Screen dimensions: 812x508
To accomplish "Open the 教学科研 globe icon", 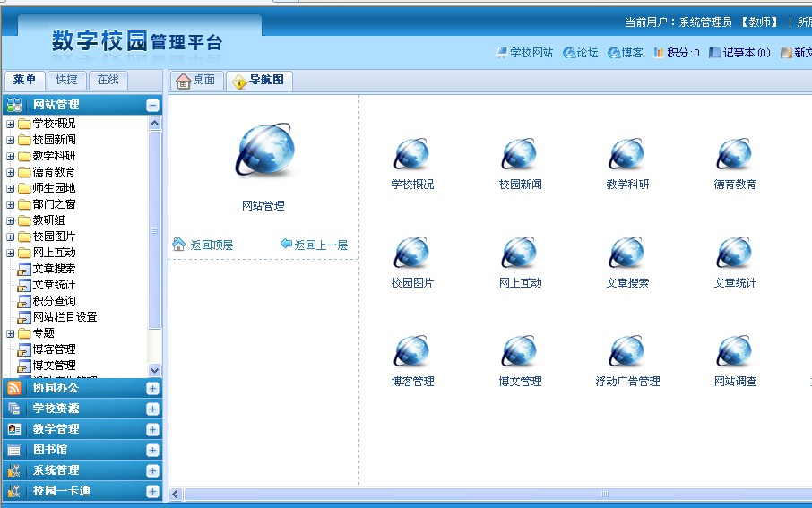I will tap(627, 154).
